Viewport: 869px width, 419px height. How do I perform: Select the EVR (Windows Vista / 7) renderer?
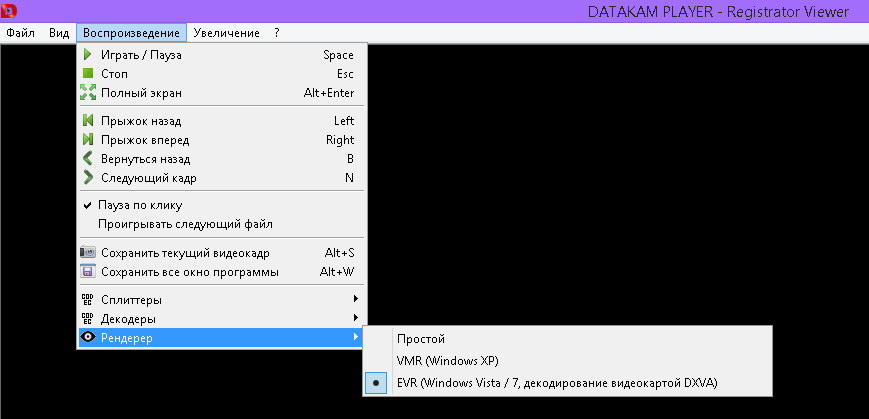tap(556, 382)
